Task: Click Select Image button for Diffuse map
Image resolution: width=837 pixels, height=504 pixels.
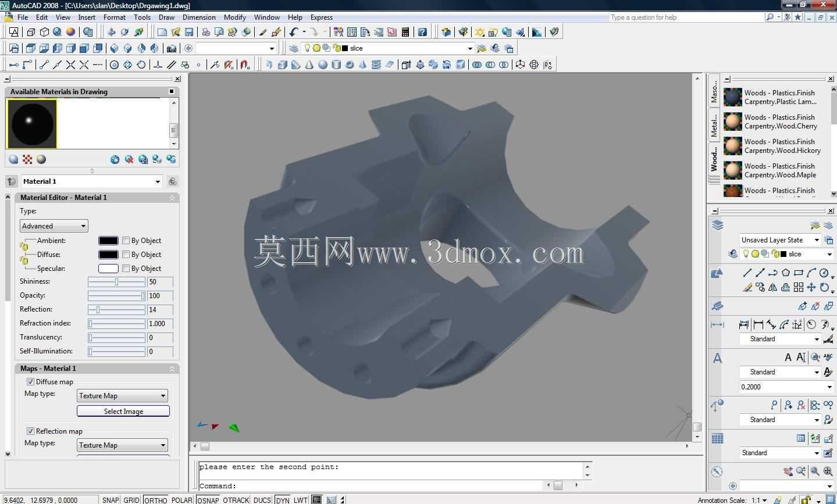Action: coord(123,411)
